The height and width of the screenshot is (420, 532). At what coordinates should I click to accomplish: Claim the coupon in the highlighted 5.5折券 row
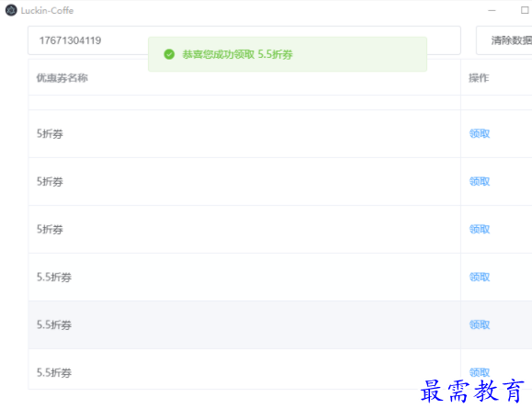click(x=480, y=325)
